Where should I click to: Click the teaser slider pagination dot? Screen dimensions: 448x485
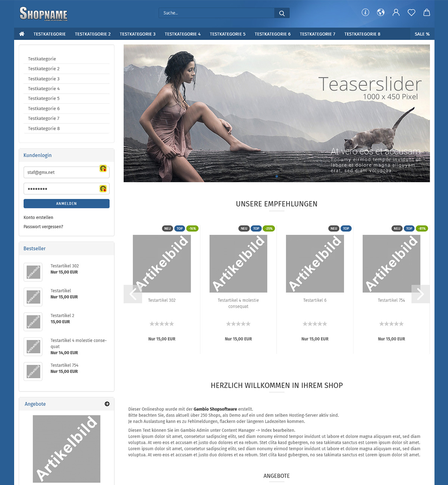277,176
